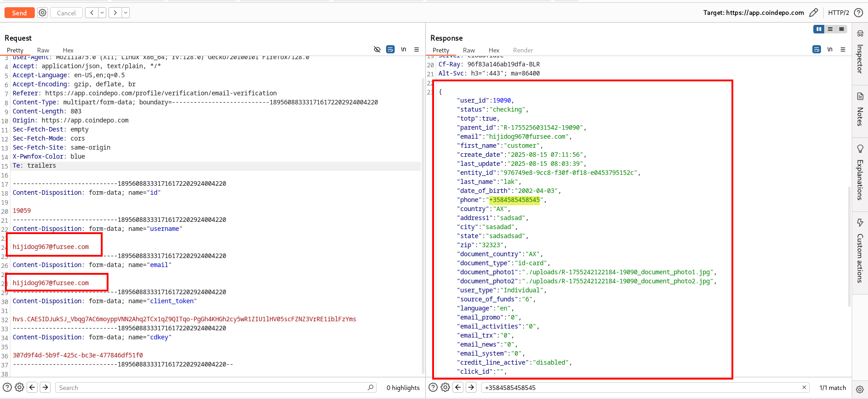Click id value 19059 in request body

pos(22,211)
